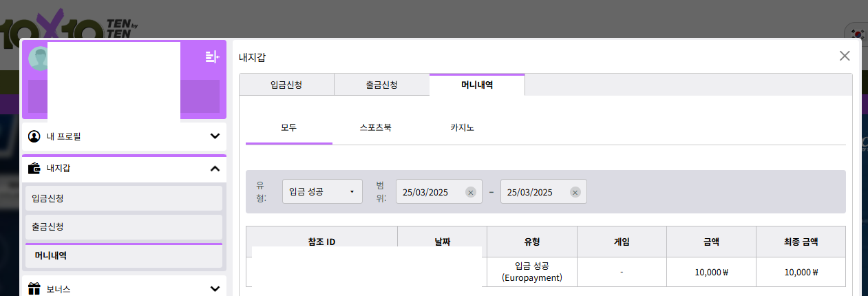Click the profile person icon
The height and width of the screenshot is (296, 868).
click(34, 136)
